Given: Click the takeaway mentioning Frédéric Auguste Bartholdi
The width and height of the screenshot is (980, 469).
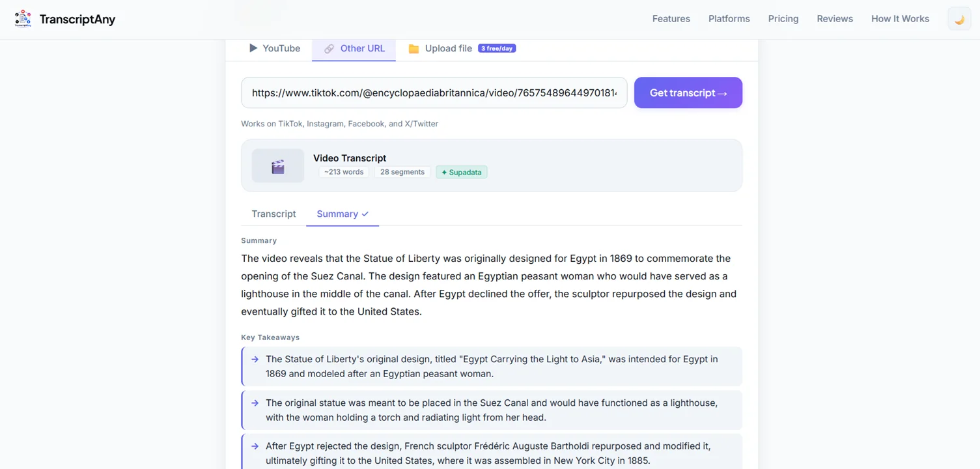Looking at the screenshot, I should [x=492, y=451].
